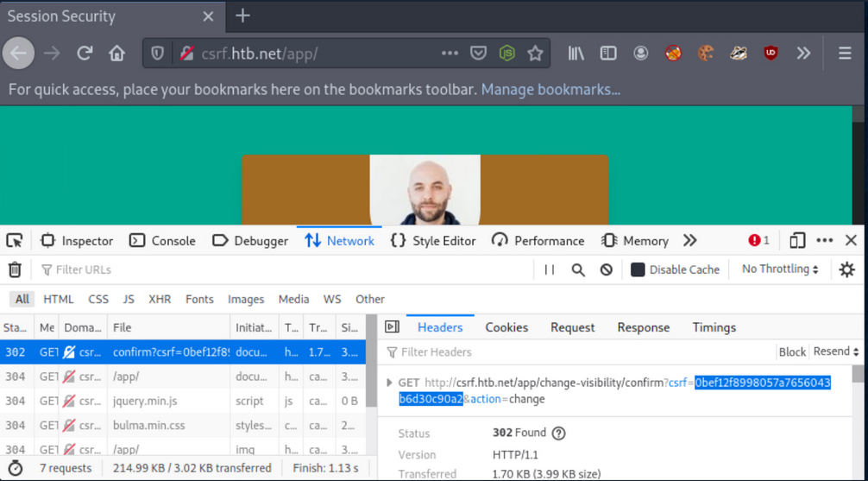Open network search magnifier icon

tap(578, 269)
